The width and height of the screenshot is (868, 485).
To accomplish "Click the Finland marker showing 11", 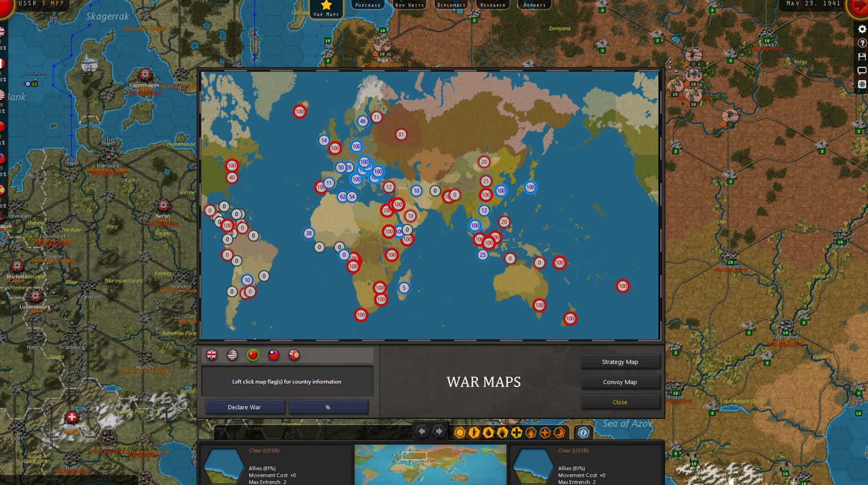I will click(x=376, y=118).
